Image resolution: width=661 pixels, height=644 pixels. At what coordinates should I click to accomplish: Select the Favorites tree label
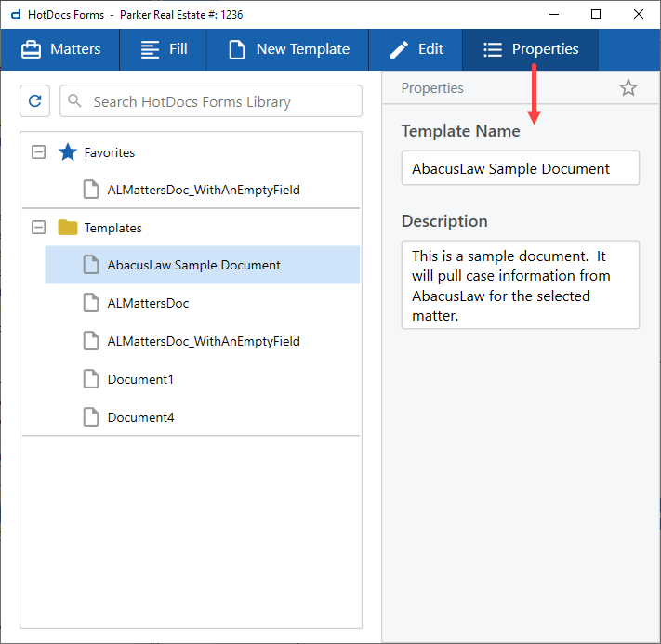click(109, 152)
